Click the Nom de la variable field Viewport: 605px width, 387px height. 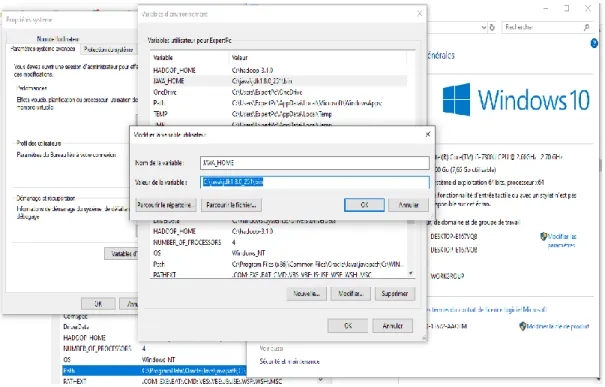click(314, 163)
